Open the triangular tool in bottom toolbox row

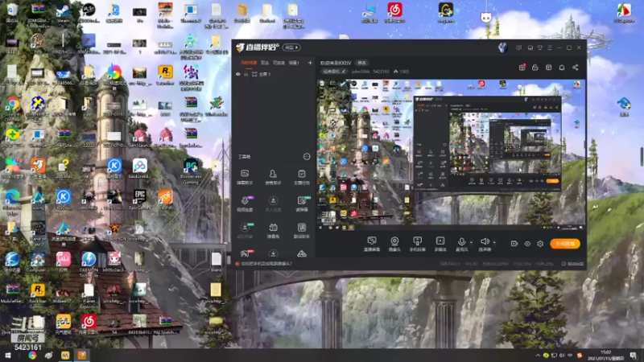[x=302, y=253]
